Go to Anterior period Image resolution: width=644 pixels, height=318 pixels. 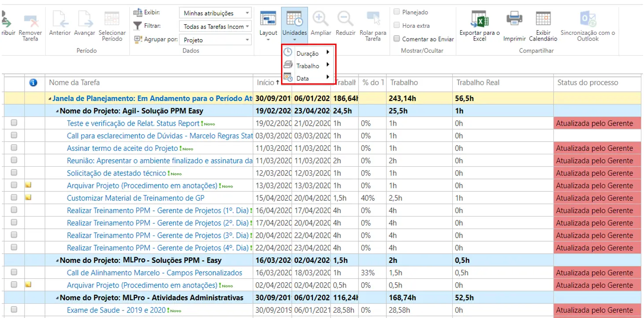(59, 19)
